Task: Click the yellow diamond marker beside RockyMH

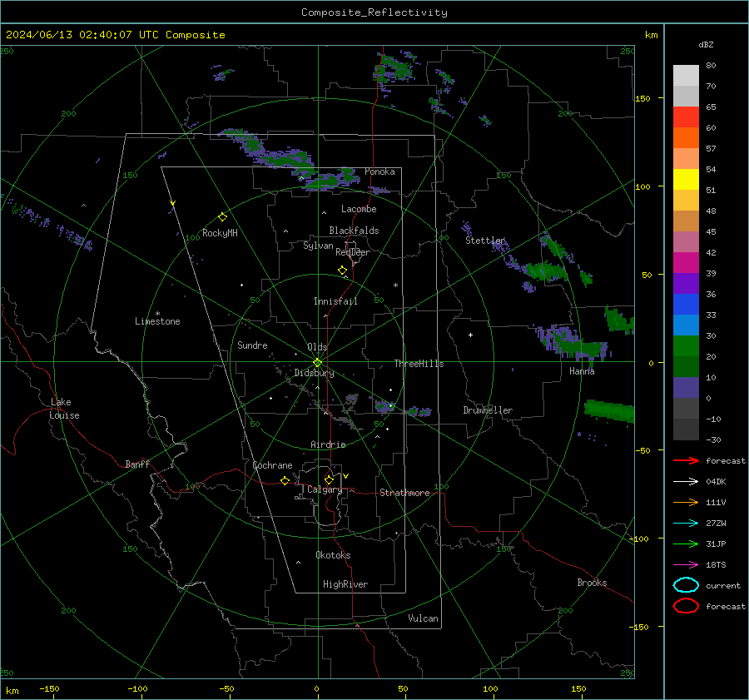Action: tap(222, 217)
